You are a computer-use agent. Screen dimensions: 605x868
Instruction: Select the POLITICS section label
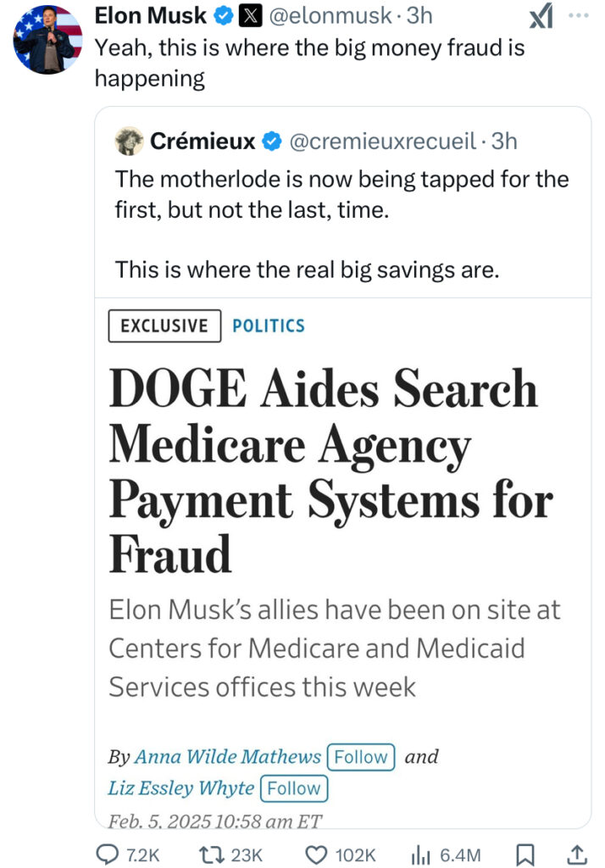[x=269, y=325]
